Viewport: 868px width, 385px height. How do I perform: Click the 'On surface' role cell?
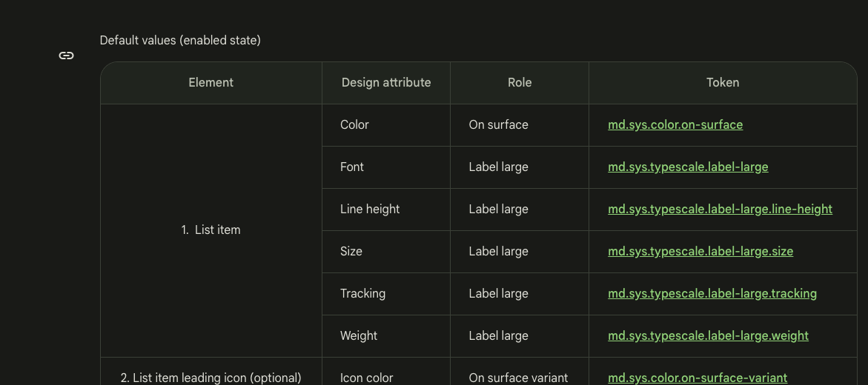pyautogui.click(x=520, y=125)
